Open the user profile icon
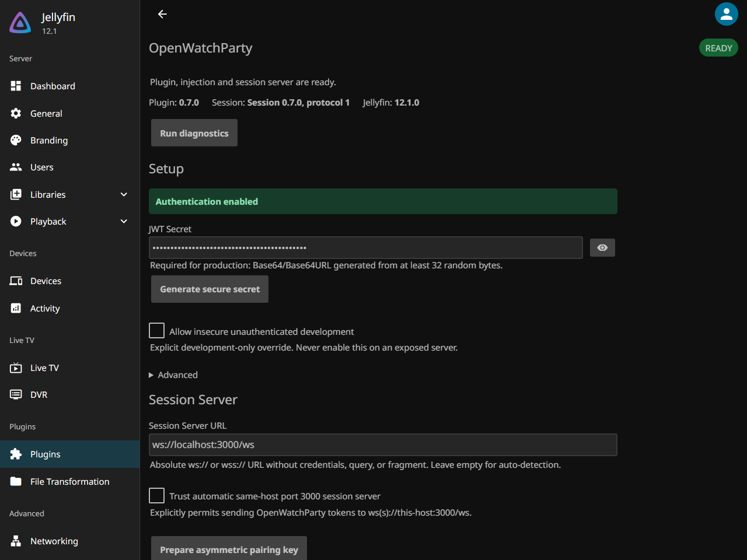 coord(727,14)
